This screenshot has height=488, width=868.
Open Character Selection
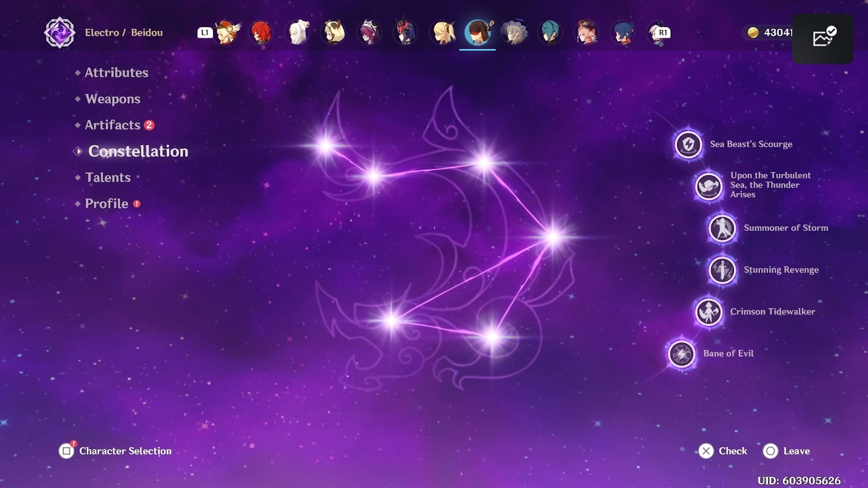125,451
